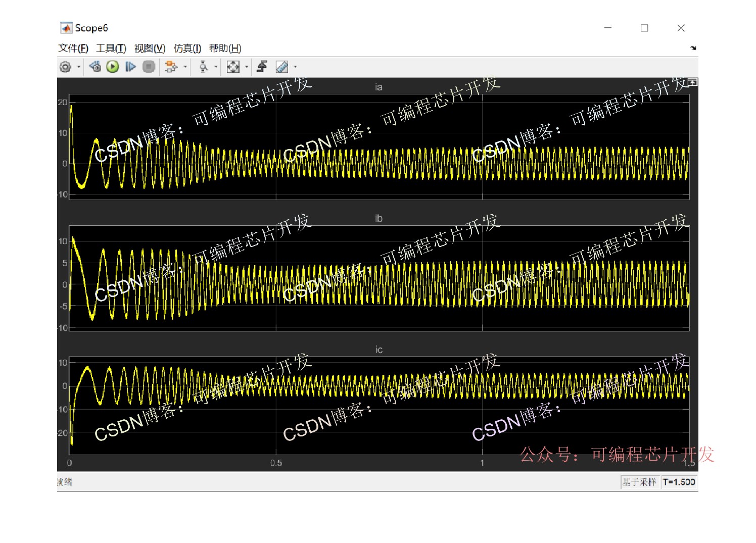Click the dock arrow at menu bar right
The image size is (756, 543).
click(x=693, y=48)
